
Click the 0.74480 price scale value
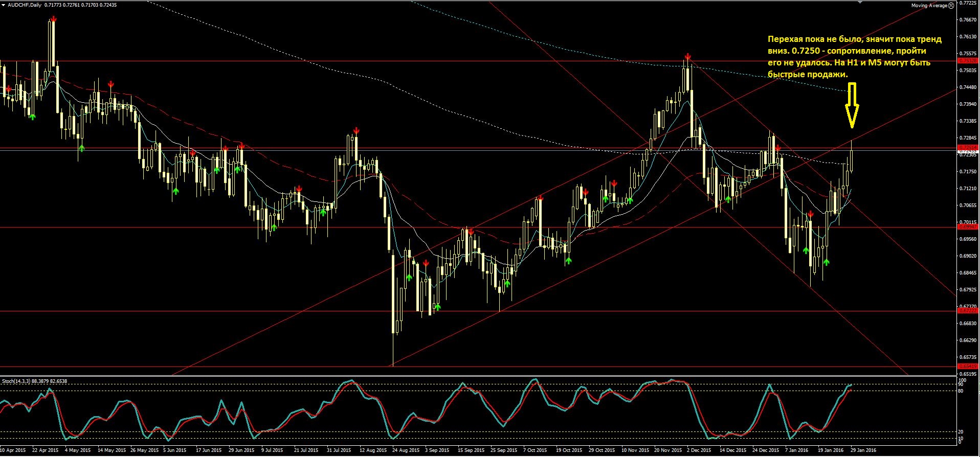point(967,87)
